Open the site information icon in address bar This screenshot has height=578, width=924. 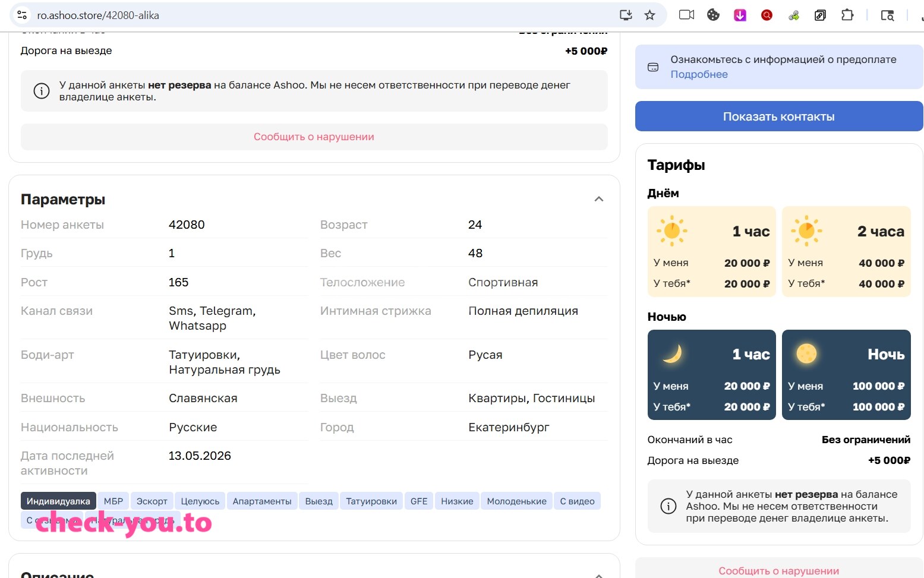tap(22, 15)
